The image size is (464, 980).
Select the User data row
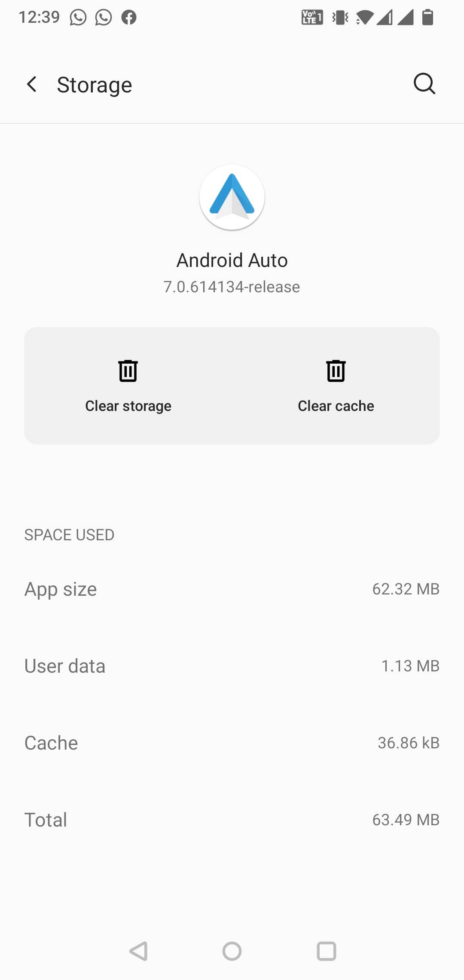tap(232, 666)
